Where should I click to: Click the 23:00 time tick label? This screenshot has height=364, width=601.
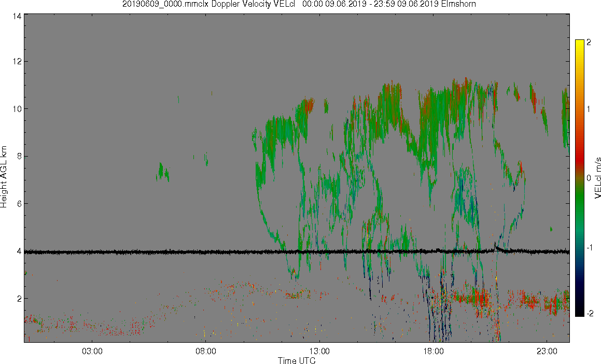click(x=547, y=352)
